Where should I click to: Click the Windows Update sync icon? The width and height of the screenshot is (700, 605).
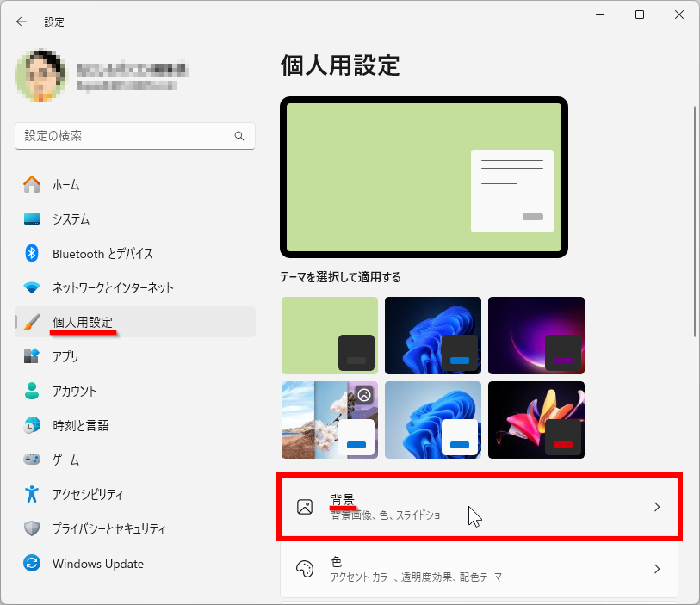[x=32, y=563]
